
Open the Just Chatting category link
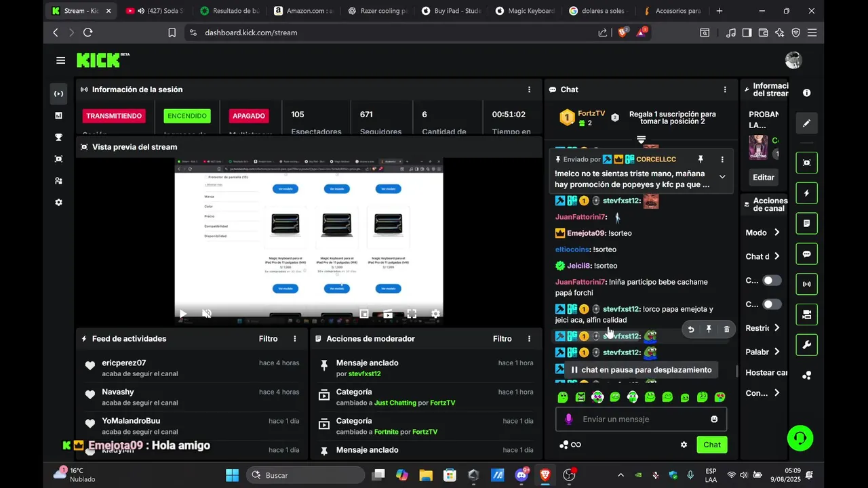pos(395,403)
